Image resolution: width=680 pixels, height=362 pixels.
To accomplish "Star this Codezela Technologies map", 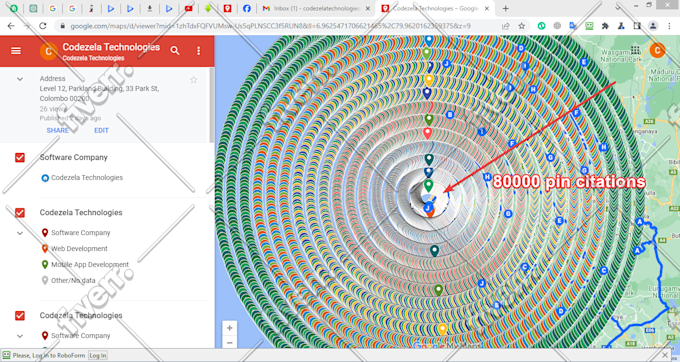I will pos(193,80).
